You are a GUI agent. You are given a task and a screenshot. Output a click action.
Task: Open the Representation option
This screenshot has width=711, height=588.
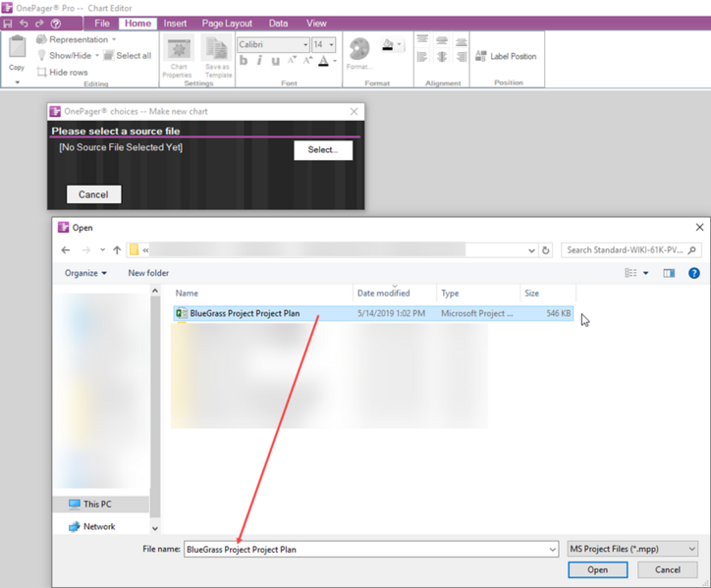click(77, 39)
